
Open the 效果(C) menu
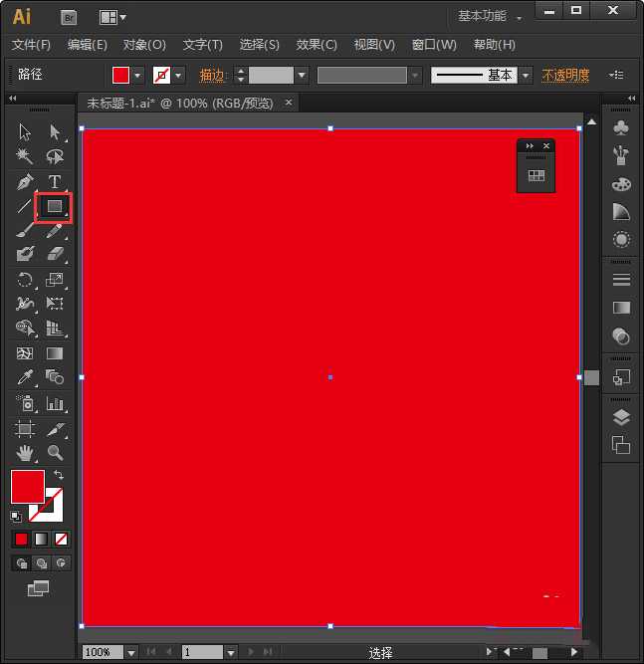point(317,45)
